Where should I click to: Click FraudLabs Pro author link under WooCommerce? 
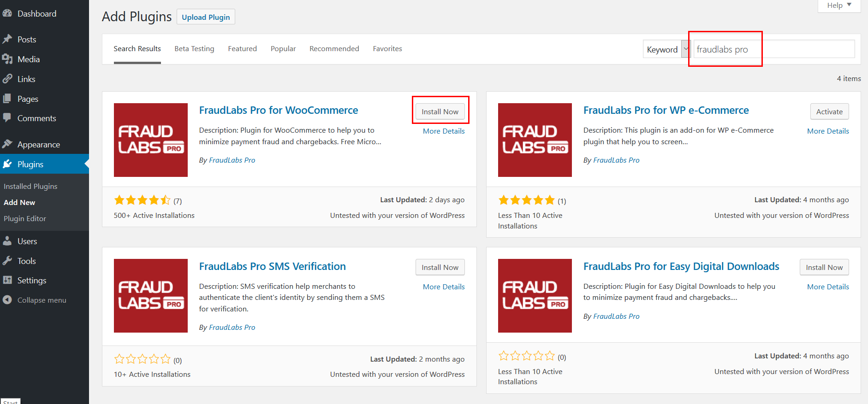(x=232, y=160)
